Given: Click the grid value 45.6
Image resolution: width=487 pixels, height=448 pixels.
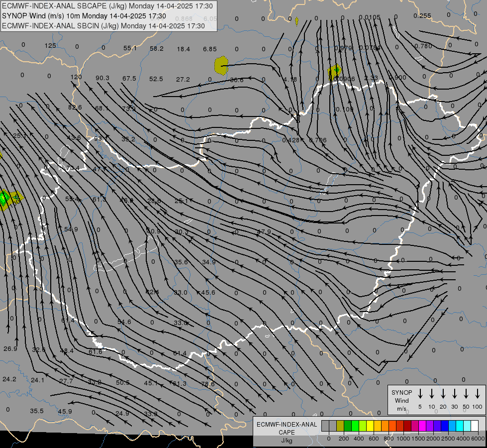Looking at the screenshot, I should (208, 292).
